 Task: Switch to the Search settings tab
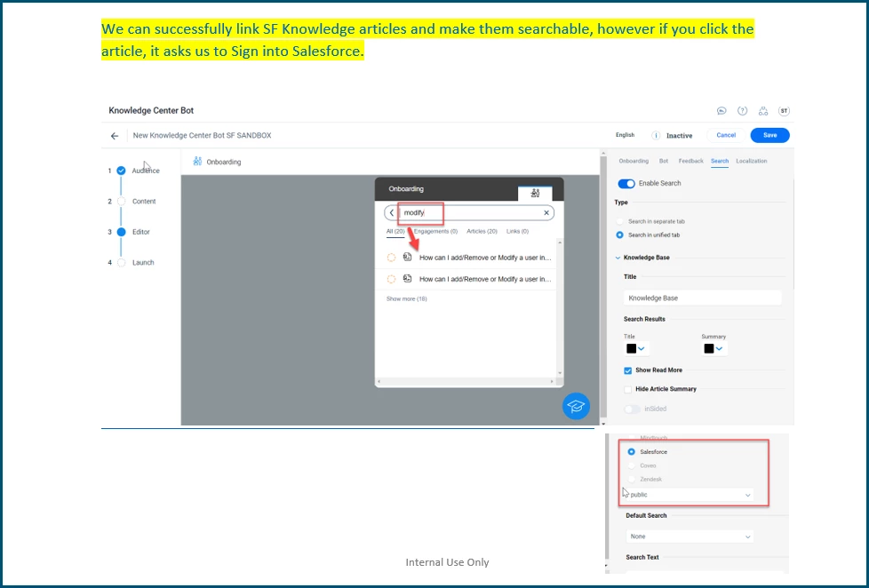click(720, 162)
